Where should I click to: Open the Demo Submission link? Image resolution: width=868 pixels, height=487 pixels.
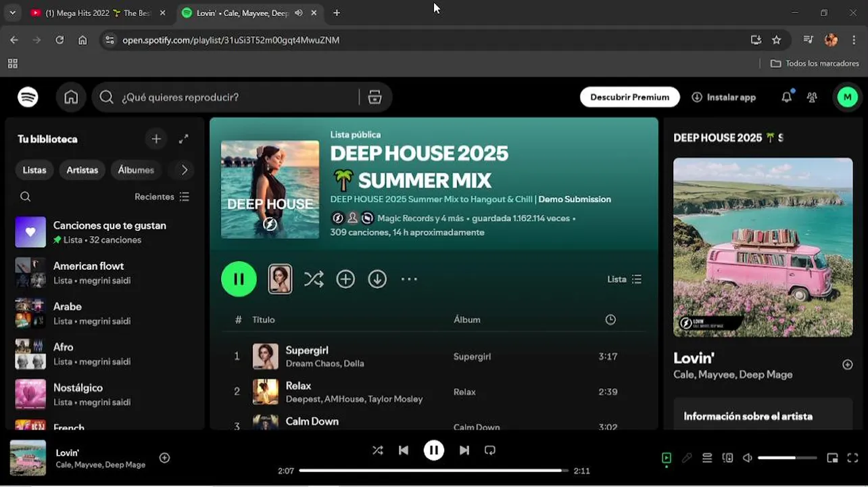(575, 200)
